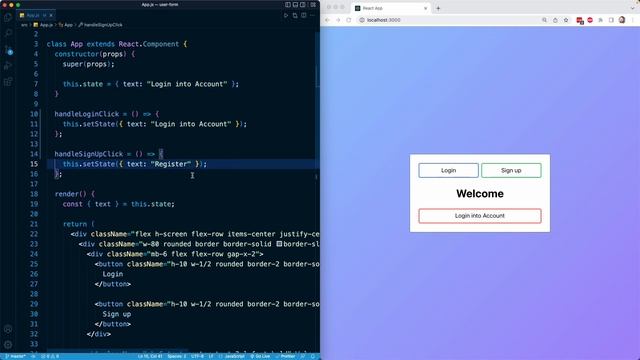Close the App.js editor tab

click(51, 16)
